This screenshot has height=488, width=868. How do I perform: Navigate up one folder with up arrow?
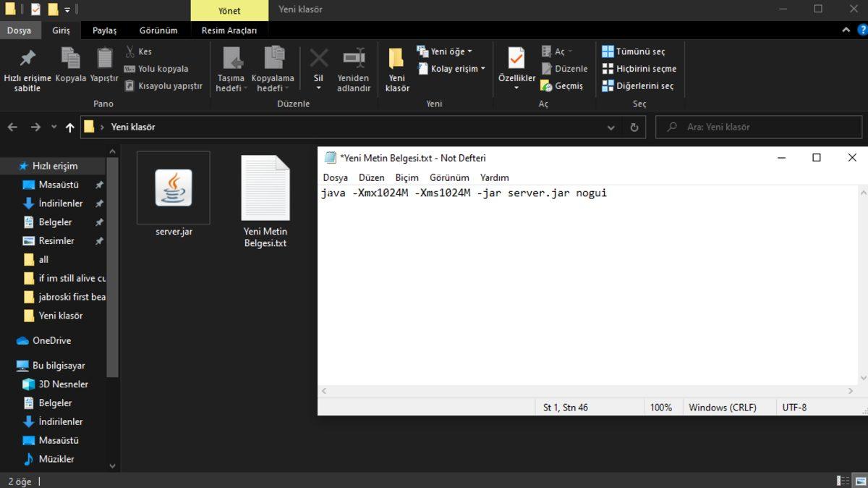click(x=69, y=127)
